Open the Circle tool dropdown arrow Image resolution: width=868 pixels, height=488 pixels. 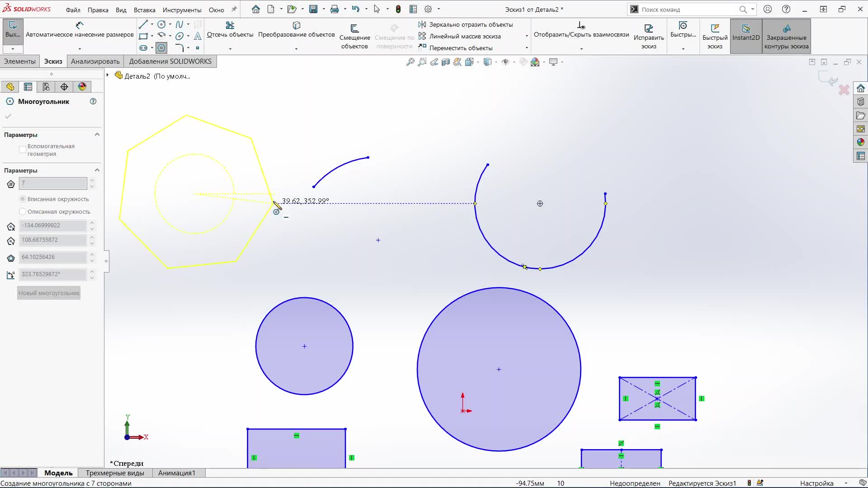click(170, 24)
